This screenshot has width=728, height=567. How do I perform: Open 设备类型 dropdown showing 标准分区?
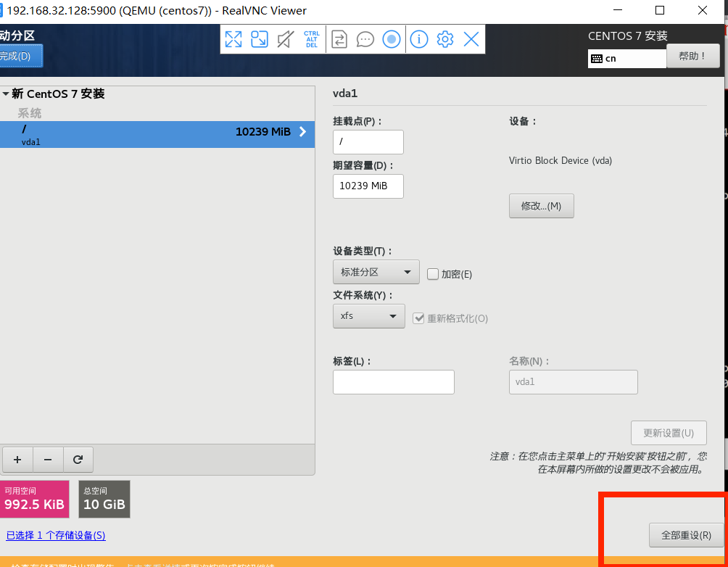click(376, 272)
